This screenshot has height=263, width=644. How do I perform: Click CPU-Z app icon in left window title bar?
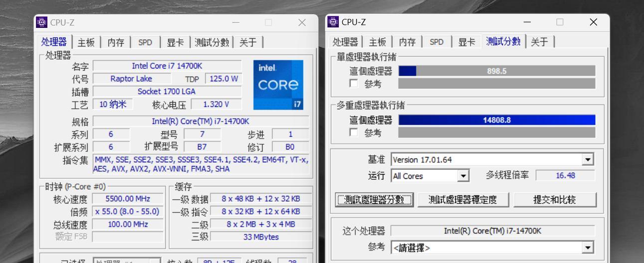coord(42,22)
